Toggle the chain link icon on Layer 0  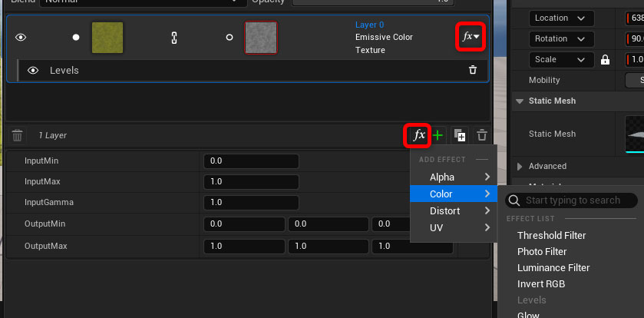coord(173,38)
